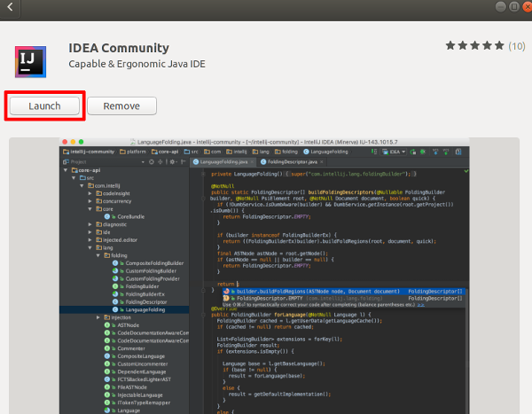
Task: Open the IntelliJ IDEA screenshot preview
Action: coord(264,276)
